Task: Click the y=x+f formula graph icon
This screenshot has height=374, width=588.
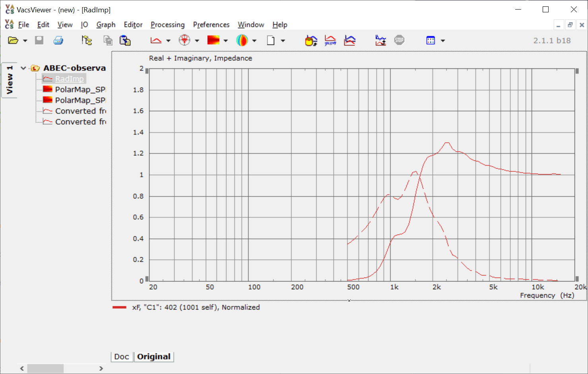Action: (x=330, y=40)
